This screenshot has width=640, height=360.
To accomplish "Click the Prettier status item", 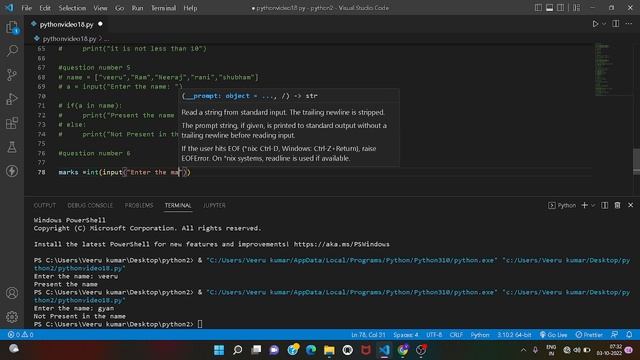I will click(x=589, y=335).
